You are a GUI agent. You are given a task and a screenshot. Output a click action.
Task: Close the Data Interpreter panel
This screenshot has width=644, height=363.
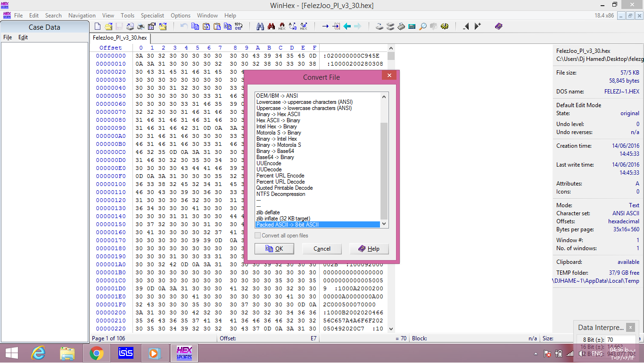pos(631,327)
